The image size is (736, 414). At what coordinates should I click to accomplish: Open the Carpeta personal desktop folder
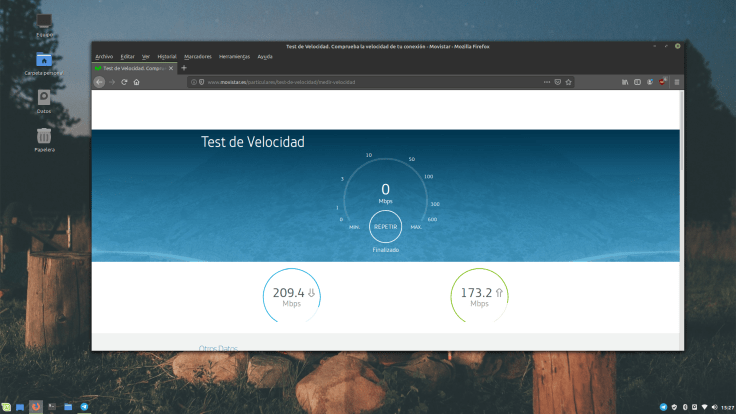[x=44, y=60]
